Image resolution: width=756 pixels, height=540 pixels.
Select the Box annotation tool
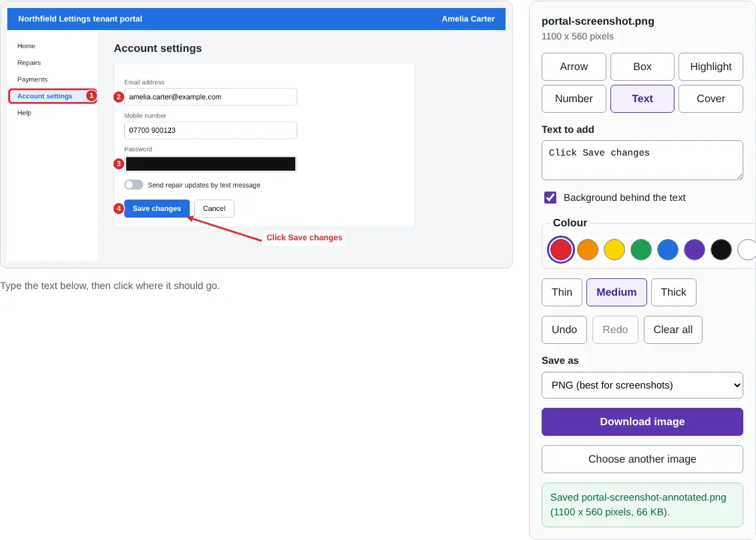(642, 67)
